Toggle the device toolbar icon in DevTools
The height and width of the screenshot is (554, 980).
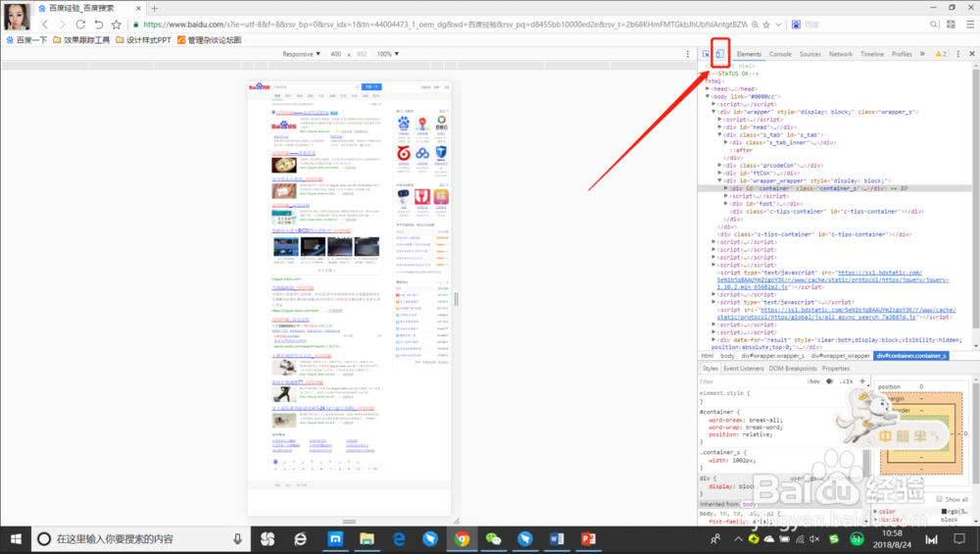[x=719, y=54]
